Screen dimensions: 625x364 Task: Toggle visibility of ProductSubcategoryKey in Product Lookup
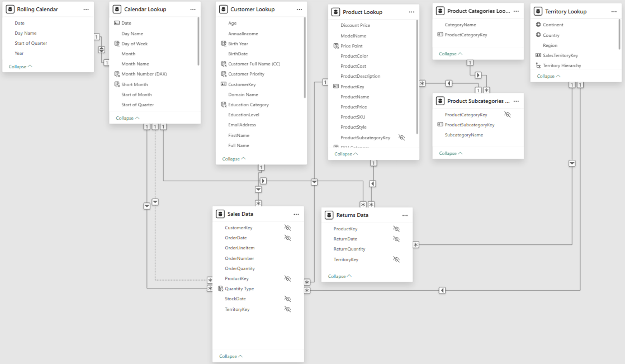401,138
